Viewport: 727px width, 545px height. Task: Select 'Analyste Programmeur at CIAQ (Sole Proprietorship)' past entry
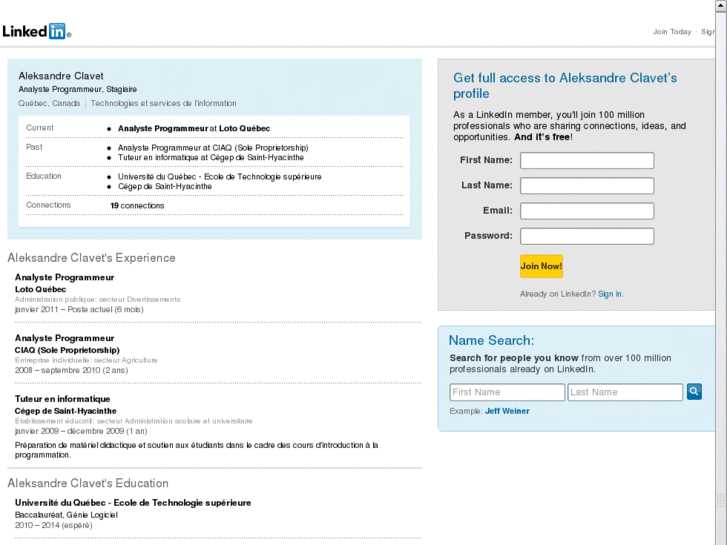click(x=213, y=147)
